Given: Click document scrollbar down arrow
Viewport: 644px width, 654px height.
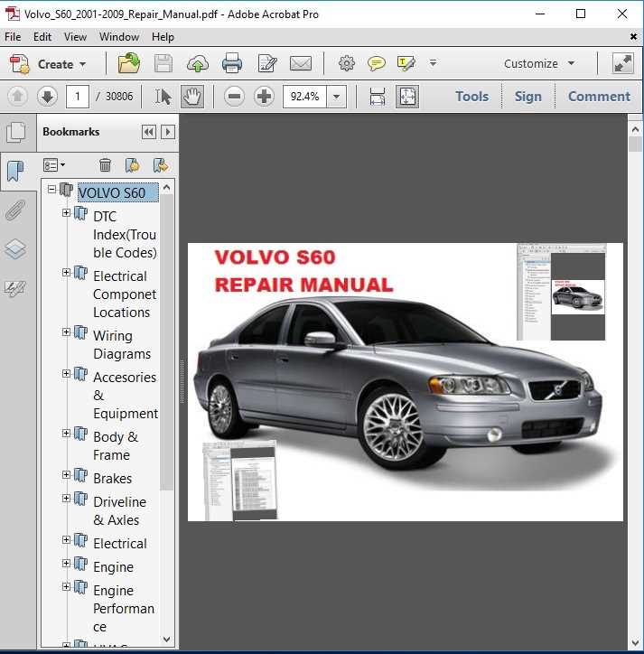Looking at the screenshot, I should point(635,643).
